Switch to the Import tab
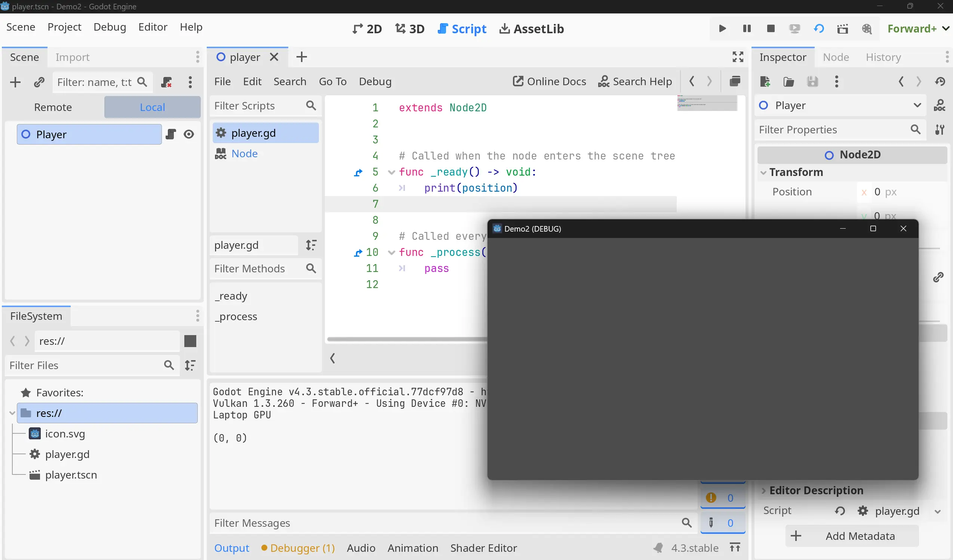Screen dimensions: 953x560 coord(72,57)
